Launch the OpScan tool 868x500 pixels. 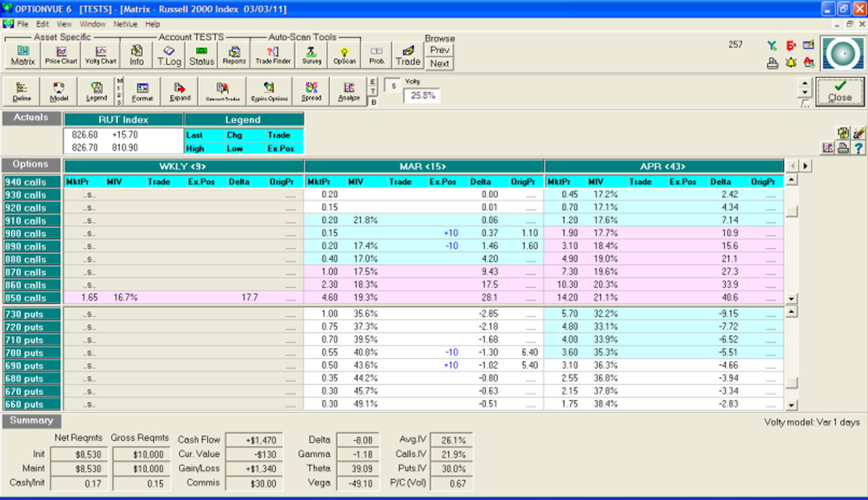pos(344,55)
